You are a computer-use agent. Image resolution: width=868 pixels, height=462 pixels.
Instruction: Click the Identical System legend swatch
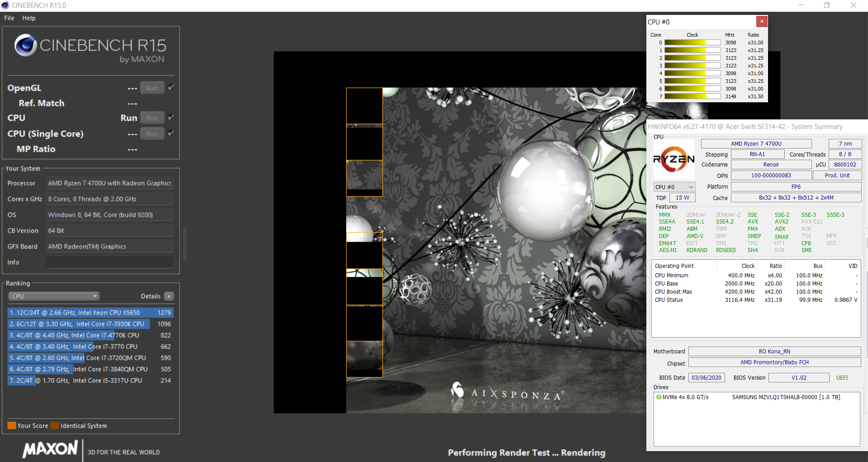click(55, 425)
